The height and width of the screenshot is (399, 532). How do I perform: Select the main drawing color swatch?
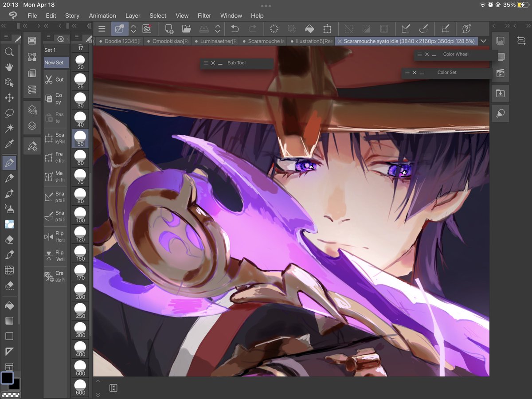tap(7, 378)
